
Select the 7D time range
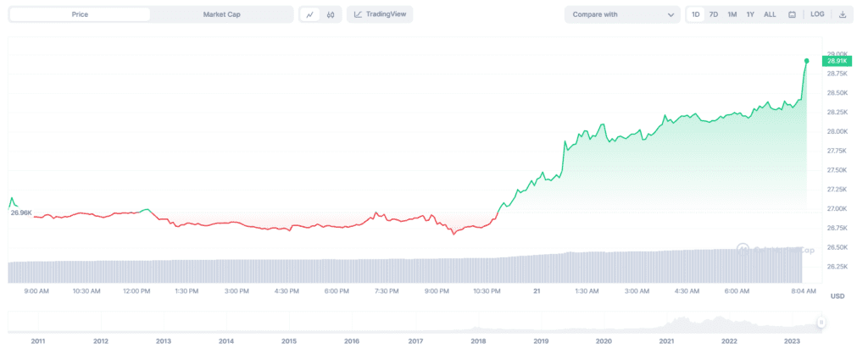714,14
